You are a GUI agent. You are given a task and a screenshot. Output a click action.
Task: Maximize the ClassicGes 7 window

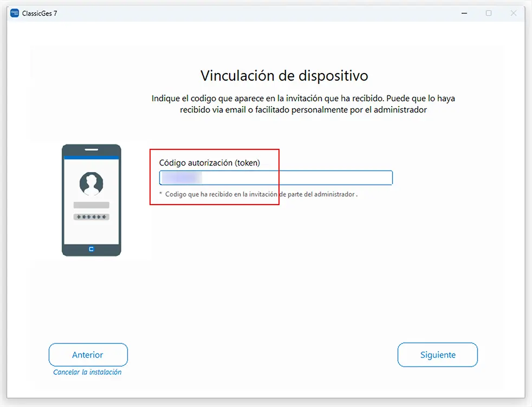(x=489, y=13)
